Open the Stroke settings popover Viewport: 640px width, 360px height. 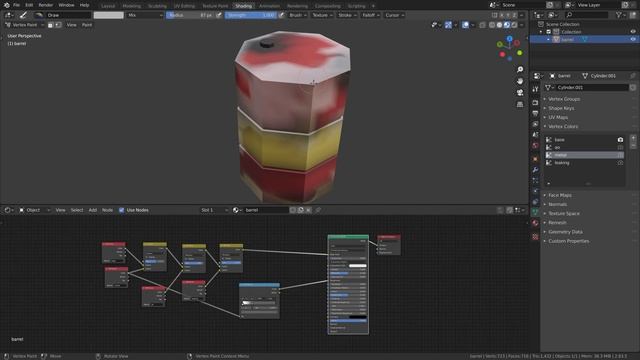click(x=347, y=15)
